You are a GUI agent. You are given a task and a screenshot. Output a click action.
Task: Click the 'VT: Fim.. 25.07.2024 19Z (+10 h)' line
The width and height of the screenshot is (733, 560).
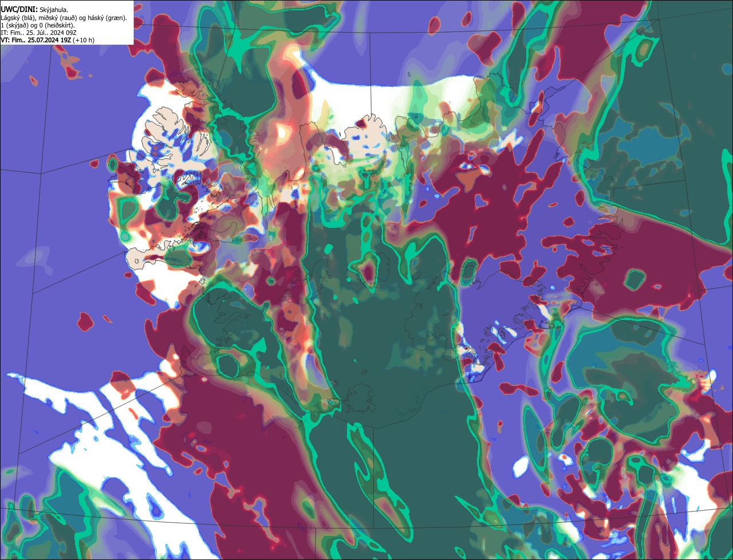[x=48, y=40]
